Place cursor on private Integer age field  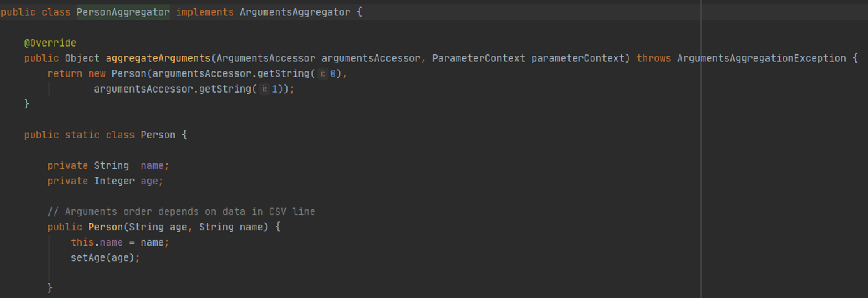(x=151, y=181)
